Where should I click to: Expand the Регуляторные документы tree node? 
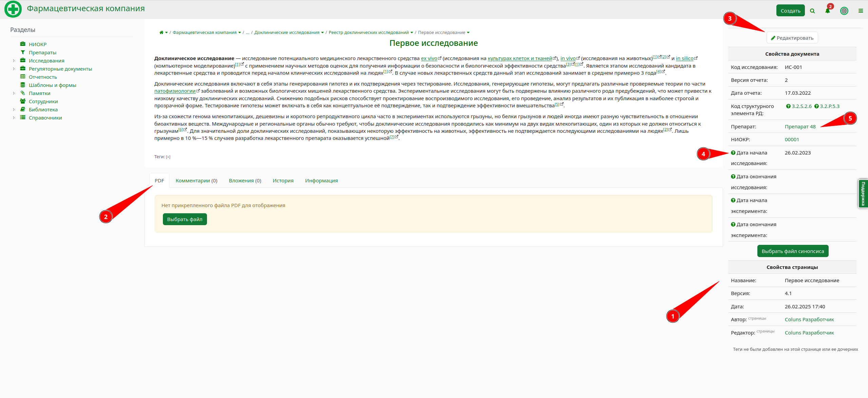tap(14, 69)
